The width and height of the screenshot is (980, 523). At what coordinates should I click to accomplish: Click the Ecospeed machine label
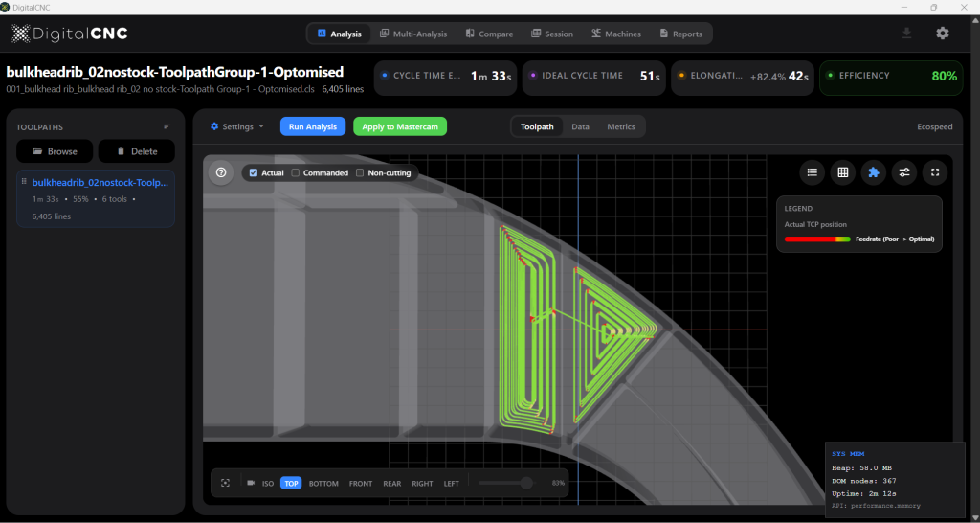point(935,126)
